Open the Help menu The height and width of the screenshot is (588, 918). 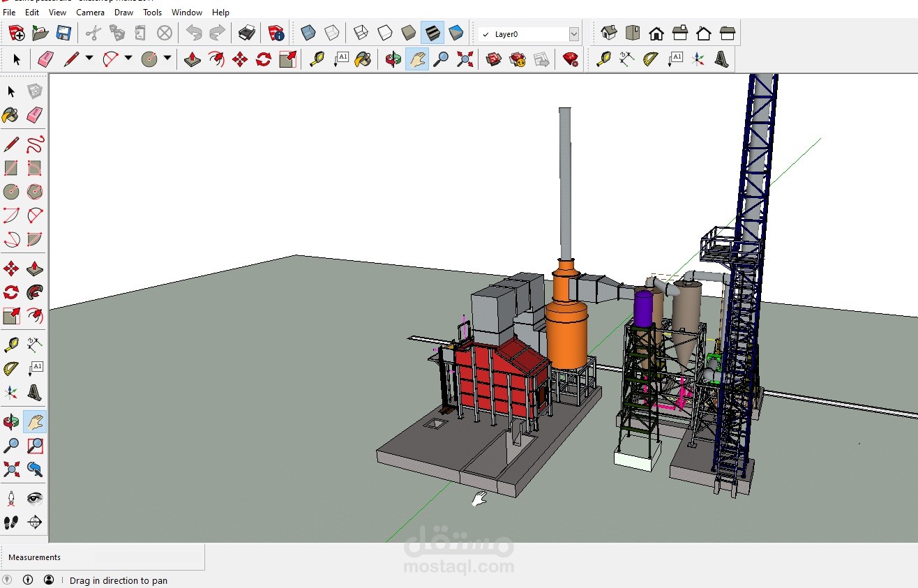(220, 13)
